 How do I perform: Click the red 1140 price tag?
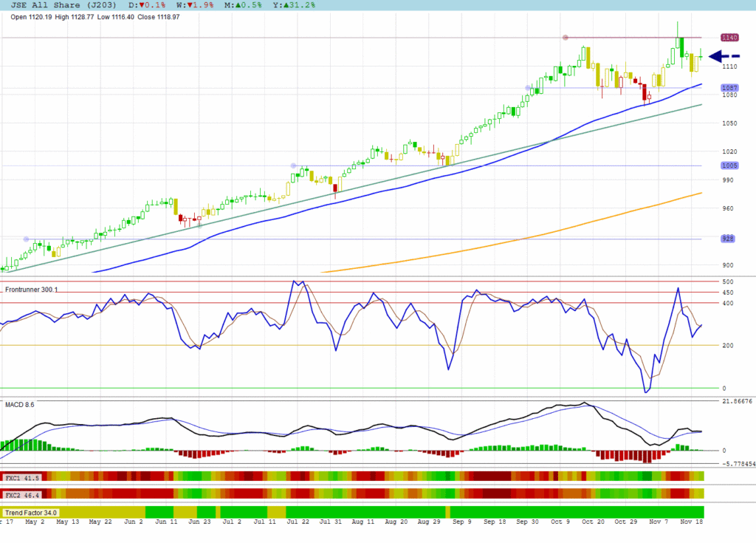[x=729, y=38]
